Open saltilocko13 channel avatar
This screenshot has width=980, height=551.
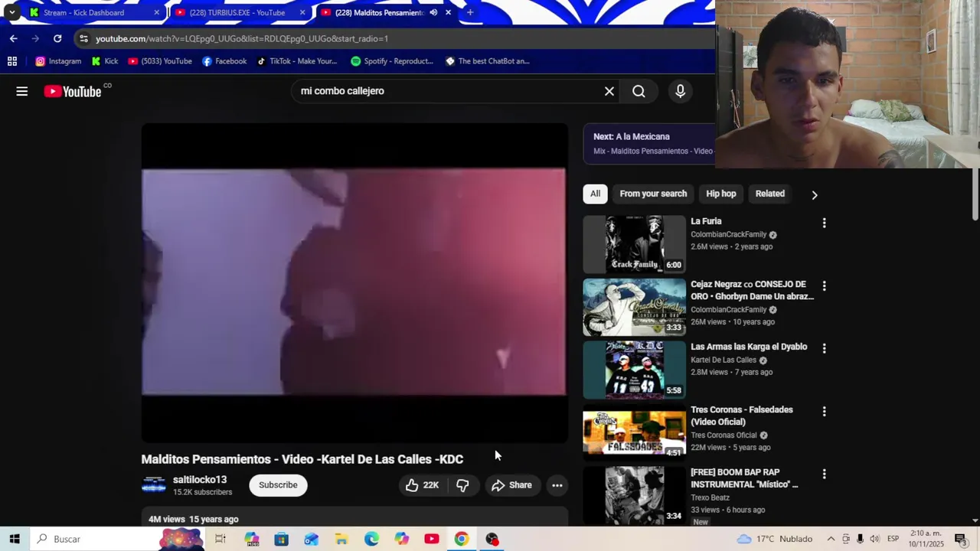(x=154, y=485)
